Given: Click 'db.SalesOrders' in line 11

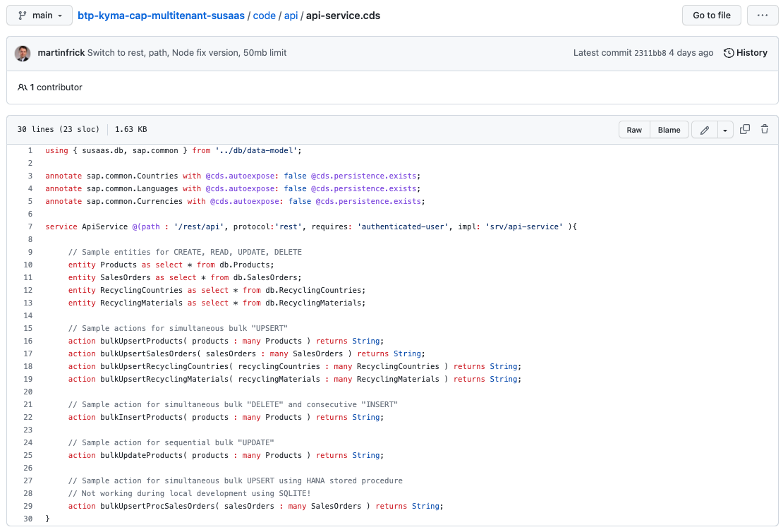Looking at the screenshot, I should [265, 278].
